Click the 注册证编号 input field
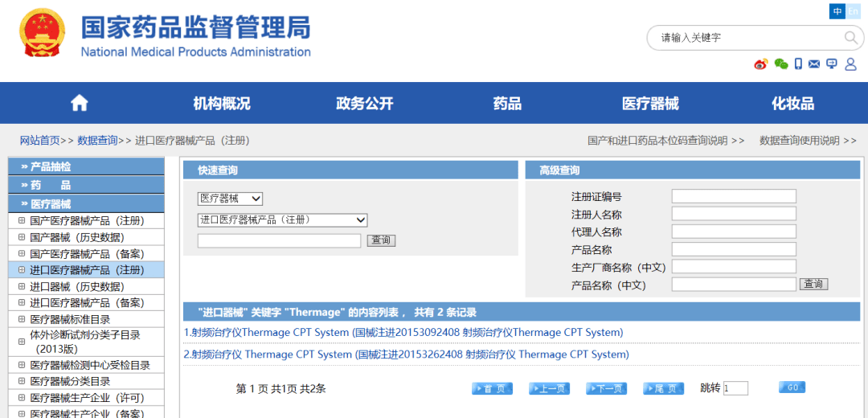 coord(733,196)
